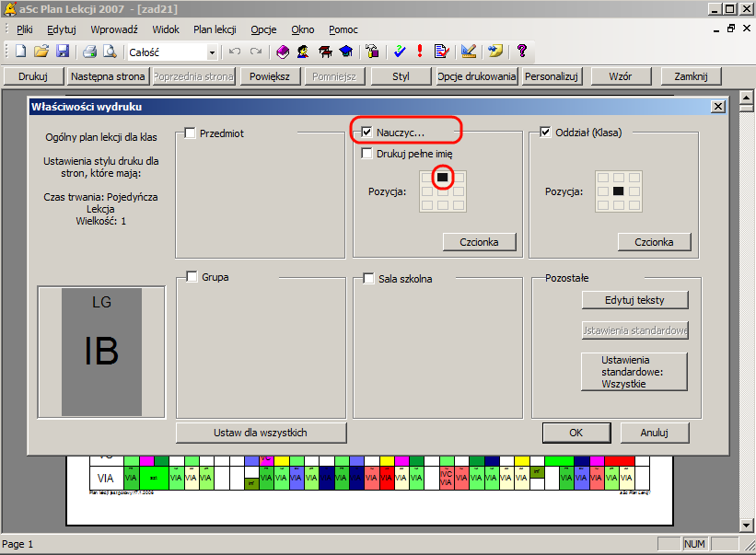The height and width of the screenshot is (555, 756).
Task: Set Oddział position to top-center cell
Action: pos(619,178)
